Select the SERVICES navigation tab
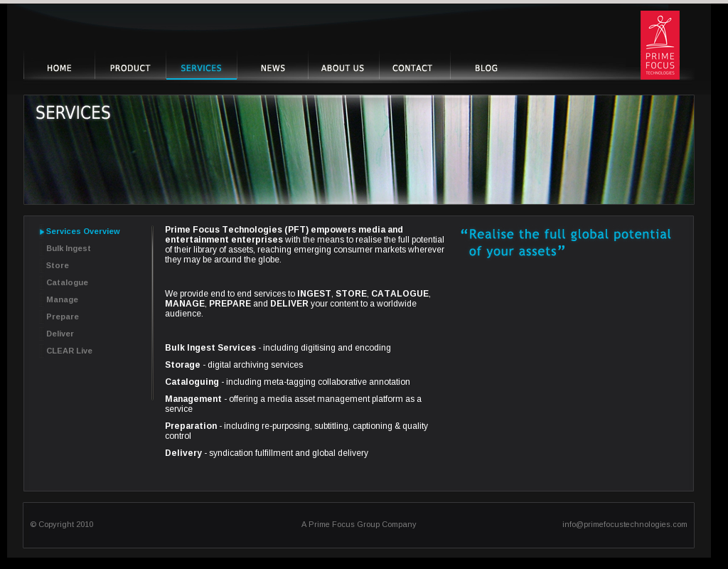 201,68
